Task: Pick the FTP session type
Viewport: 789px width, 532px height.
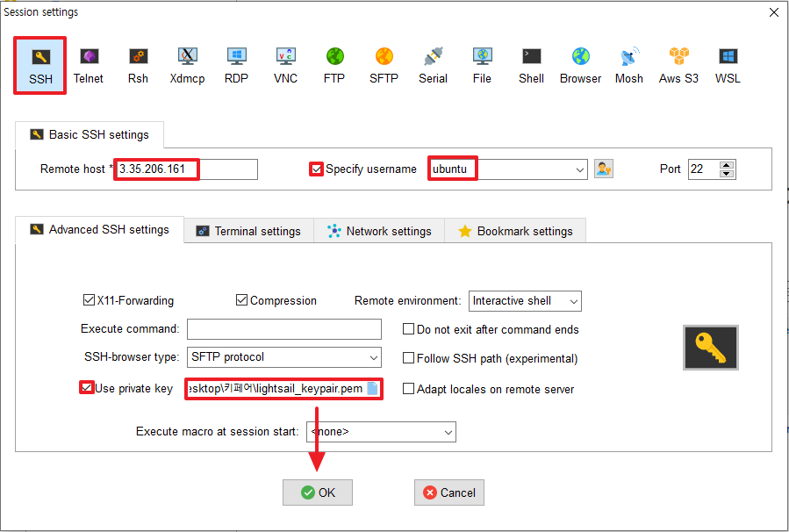Action: [x=334, y=66]
